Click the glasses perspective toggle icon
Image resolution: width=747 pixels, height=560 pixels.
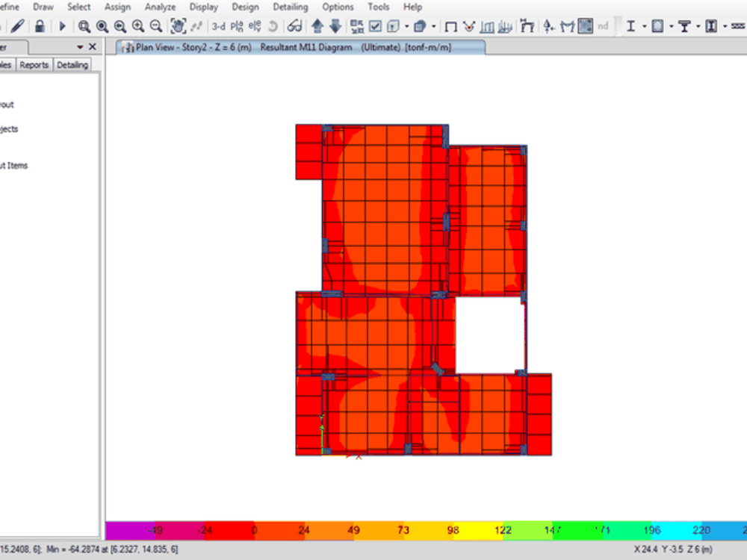[x=294, y=26]
